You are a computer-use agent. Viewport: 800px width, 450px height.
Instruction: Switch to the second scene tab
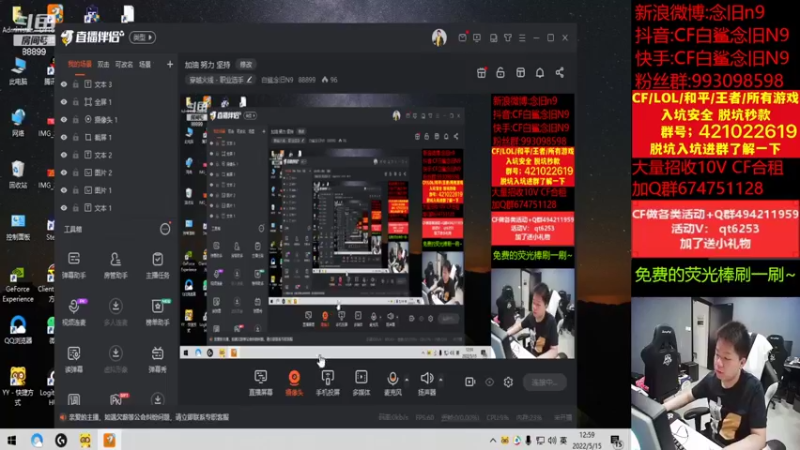coord(104,64)
